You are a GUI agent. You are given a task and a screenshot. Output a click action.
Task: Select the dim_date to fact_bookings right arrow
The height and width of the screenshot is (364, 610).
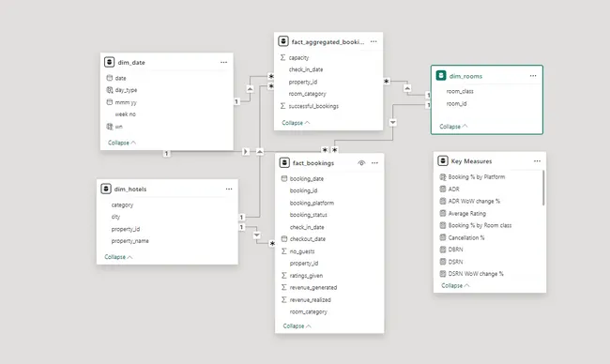coord(246,151)
